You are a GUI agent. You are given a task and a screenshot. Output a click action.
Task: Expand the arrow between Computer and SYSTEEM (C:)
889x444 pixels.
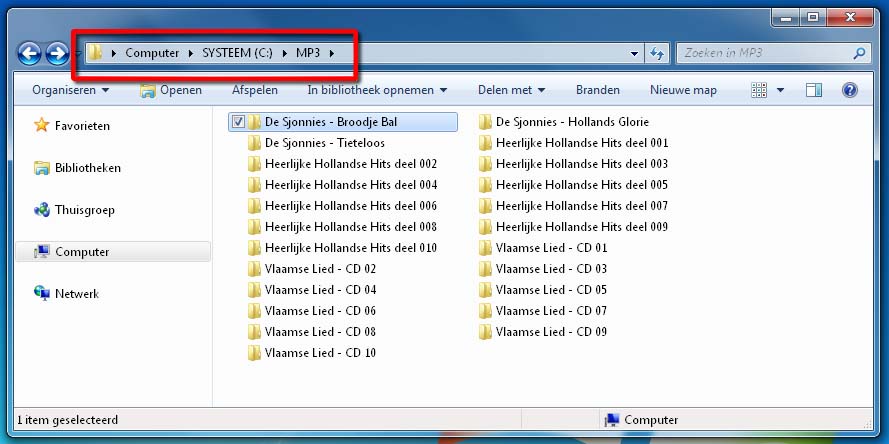click(191, 53)
